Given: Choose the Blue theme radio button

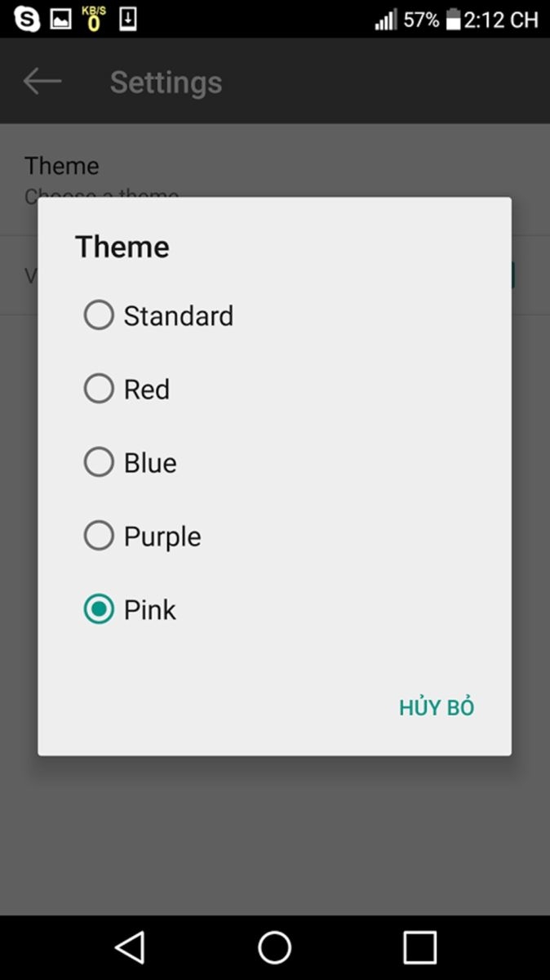Looking at the screenshot, I should pos(99,462).
